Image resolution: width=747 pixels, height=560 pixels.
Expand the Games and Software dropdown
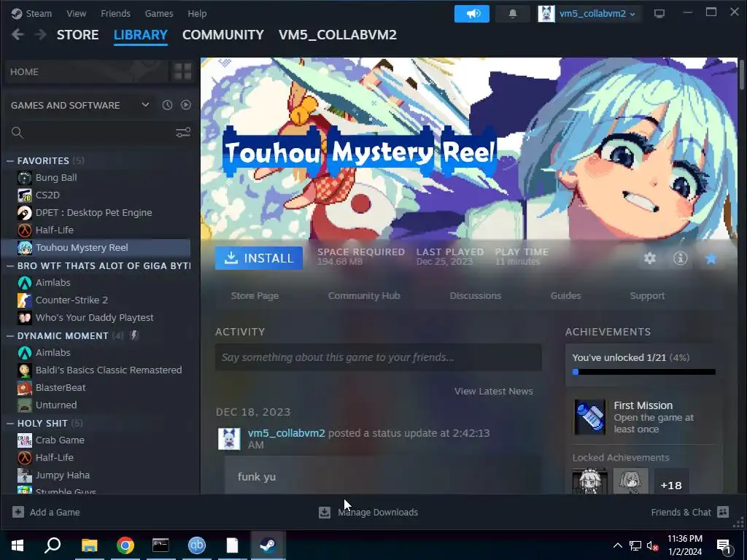coord(145,105)
